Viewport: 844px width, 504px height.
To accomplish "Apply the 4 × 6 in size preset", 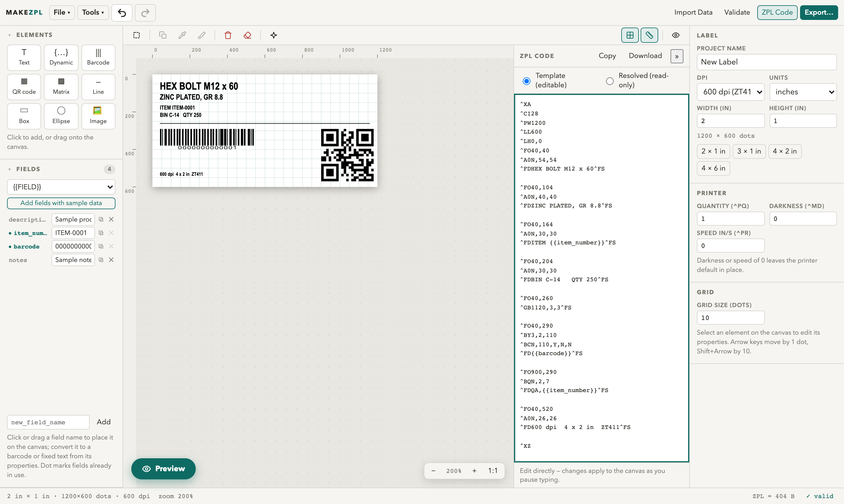I will tap(713, 168).
